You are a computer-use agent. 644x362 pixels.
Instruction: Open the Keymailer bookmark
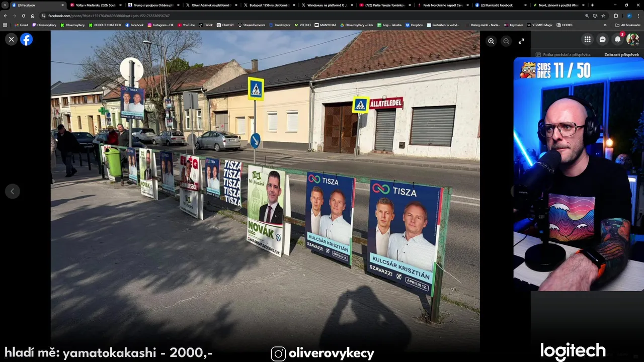point(514,25)
